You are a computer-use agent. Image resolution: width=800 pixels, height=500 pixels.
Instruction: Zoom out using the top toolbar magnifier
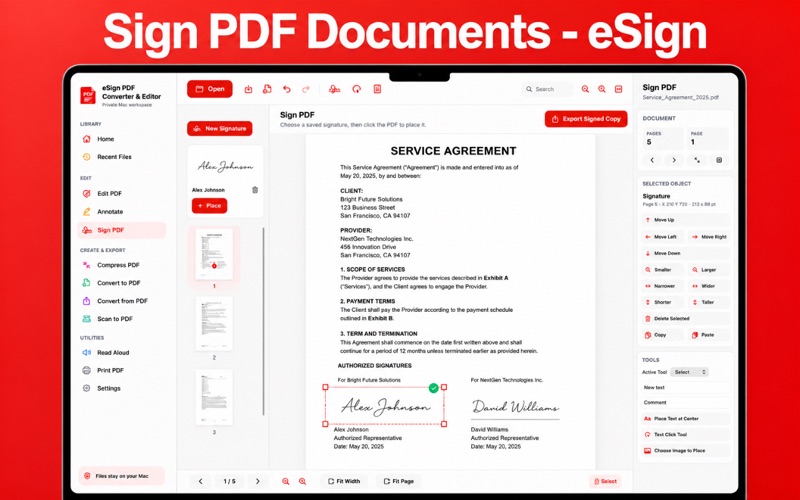click(x=585, y=89)
